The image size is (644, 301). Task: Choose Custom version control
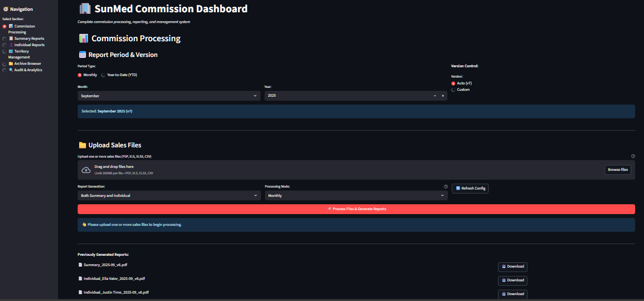(454, 89)
